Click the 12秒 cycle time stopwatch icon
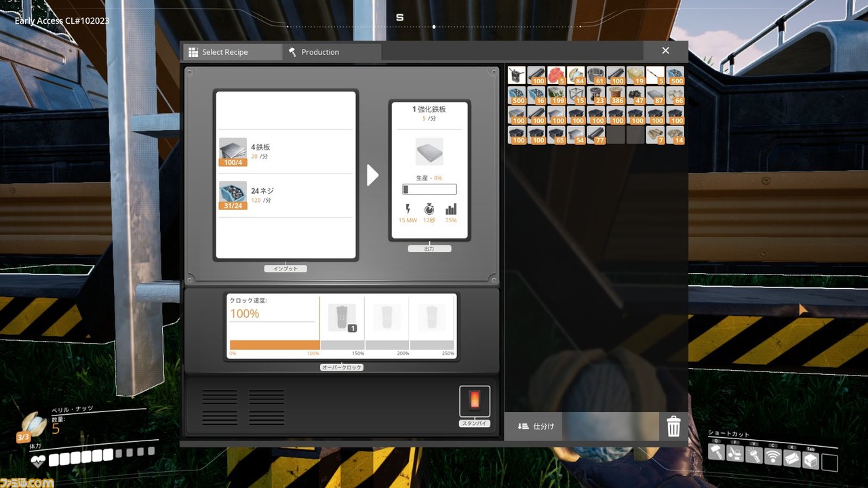Image resolution: width=868 pixels, height=488 pixels. 429,209
